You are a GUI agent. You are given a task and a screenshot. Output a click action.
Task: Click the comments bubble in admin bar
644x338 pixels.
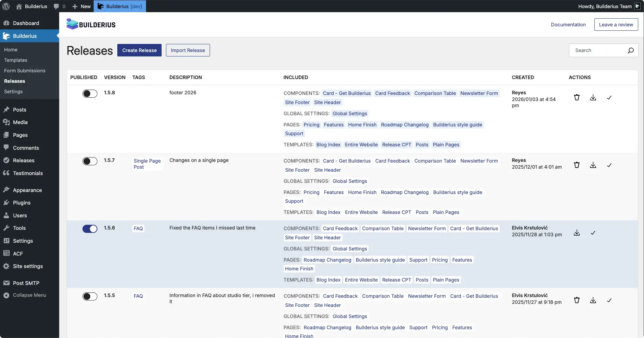pyautogui.click(x=59, y=6)
